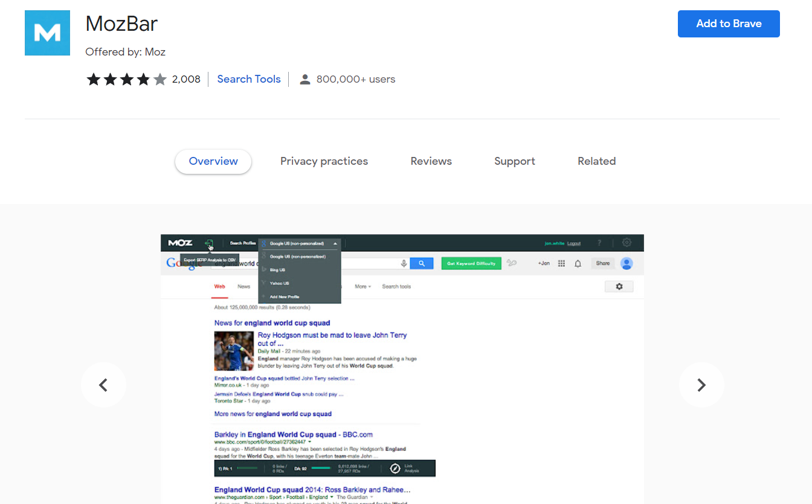Click the "Offered by: Moz" text
Viewport: 812px width, 504px height.
click(x=126, y=52)
